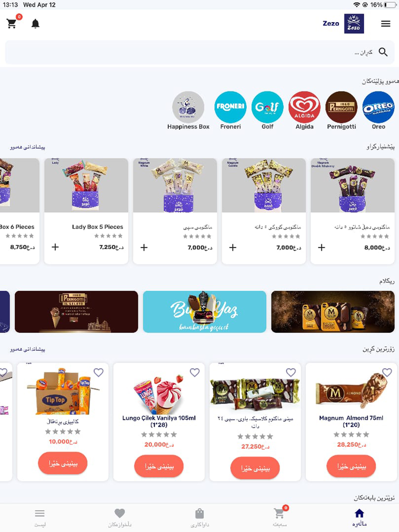This screenshot has width=399, height=532.
Task: Click orange button under Lungo Çilek Vanilya
Action: (159, 466)
